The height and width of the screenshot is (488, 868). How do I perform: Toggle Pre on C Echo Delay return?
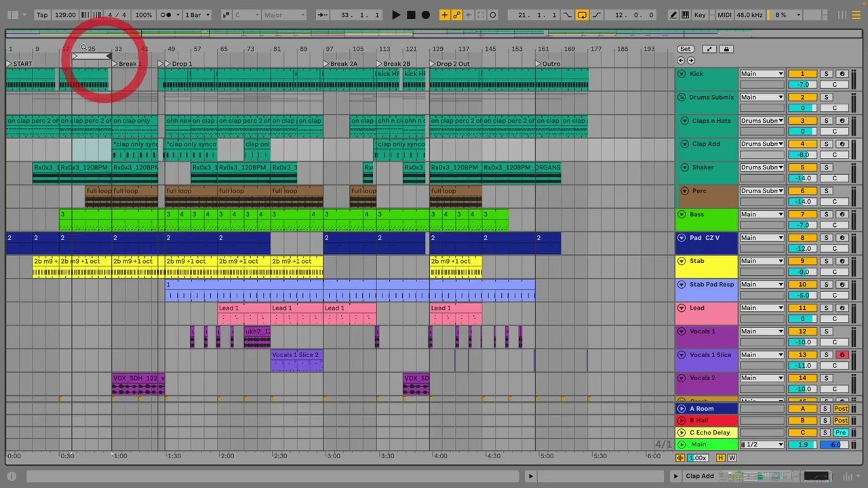coord(841,432)
